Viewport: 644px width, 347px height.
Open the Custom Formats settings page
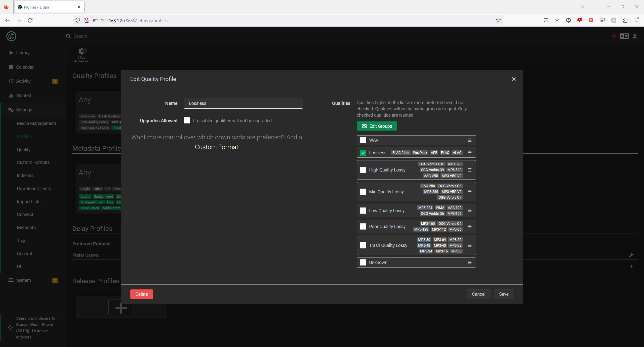pos(33,162)
